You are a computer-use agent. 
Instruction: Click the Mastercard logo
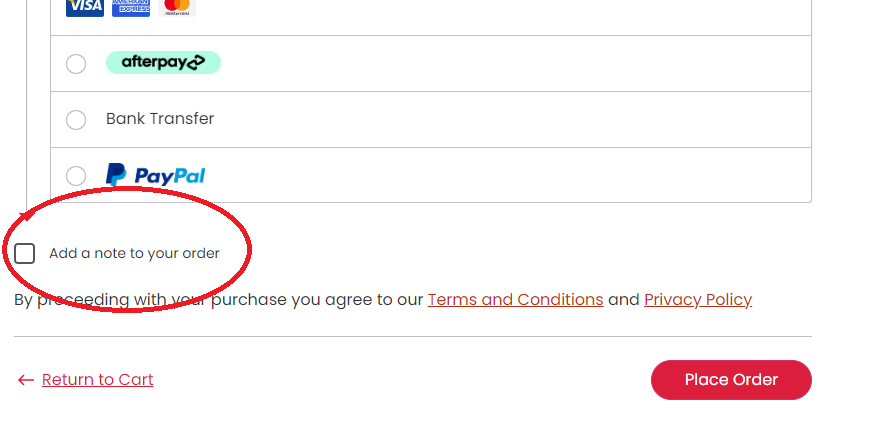pos(177,7)
